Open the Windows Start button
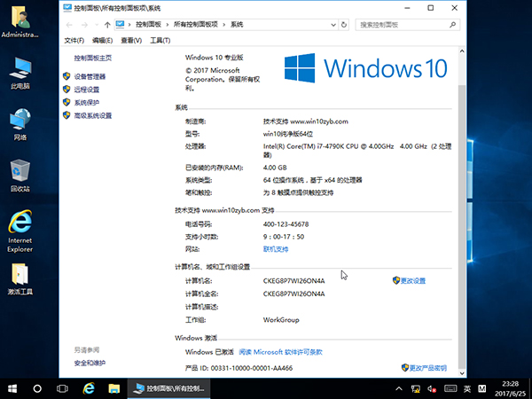532x399 pixels. pos(12,388)
